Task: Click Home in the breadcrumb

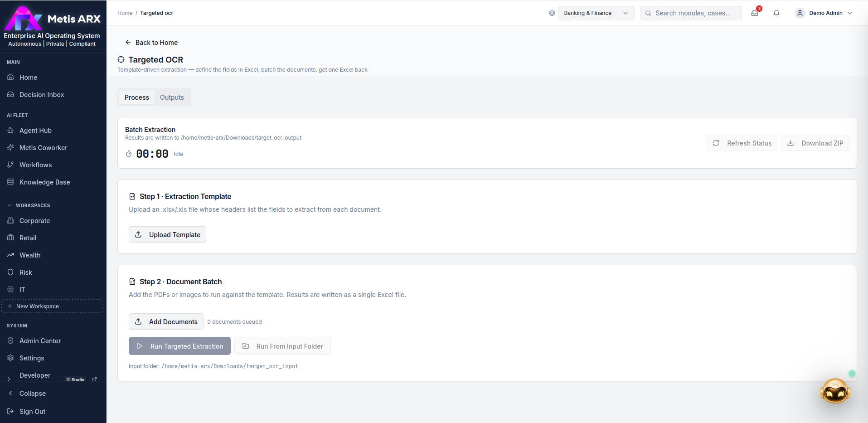Action: tap(125, 13)
